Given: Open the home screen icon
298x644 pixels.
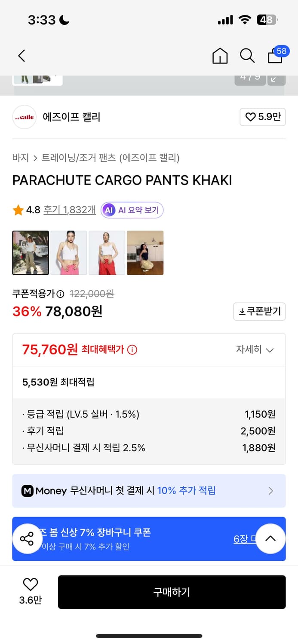Looking at the screenshot, I should point(220,56).
